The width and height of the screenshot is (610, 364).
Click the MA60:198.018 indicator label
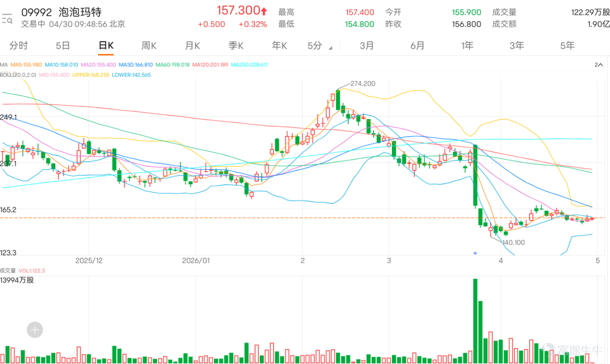pyautogui.click(x=172, y=65)
